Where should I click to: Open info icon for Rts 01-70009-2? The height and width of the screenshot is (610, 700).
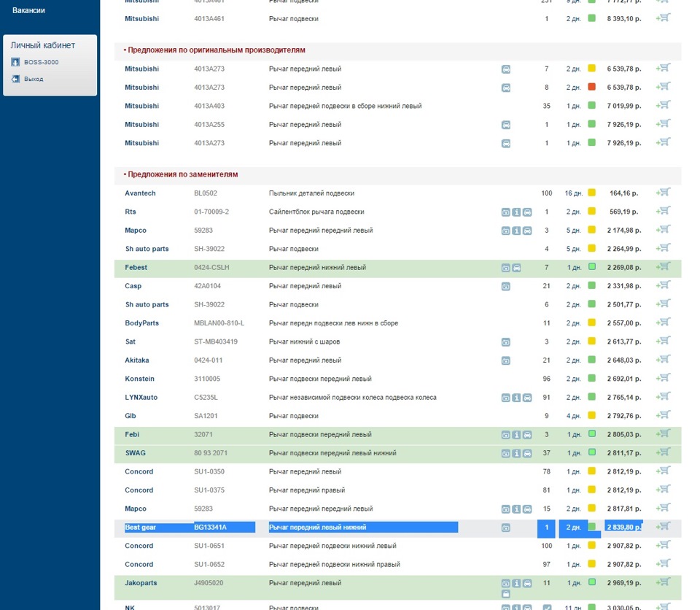coord(516,212)
